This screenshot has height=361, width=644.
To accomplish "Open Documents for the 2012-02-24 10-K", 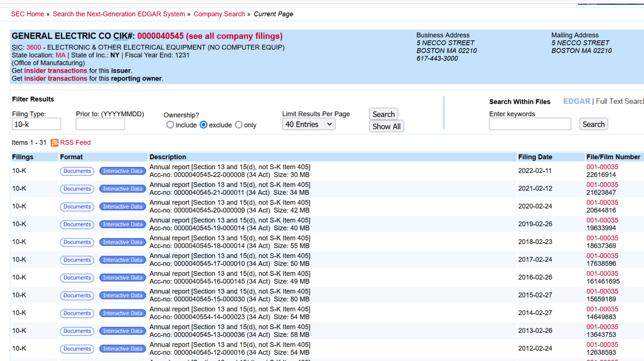I will click(77, 349).
